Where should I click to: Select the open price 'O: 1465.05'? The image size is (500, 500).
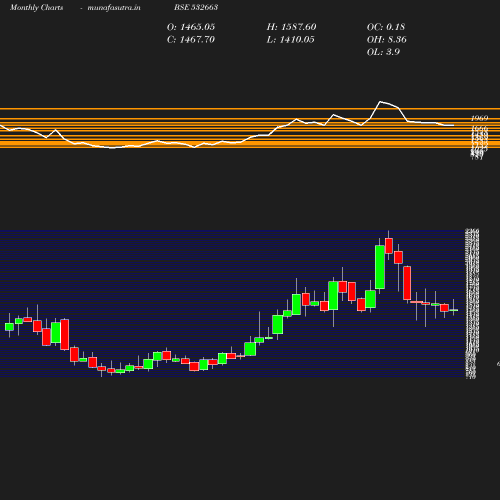[x=191, y=27]
